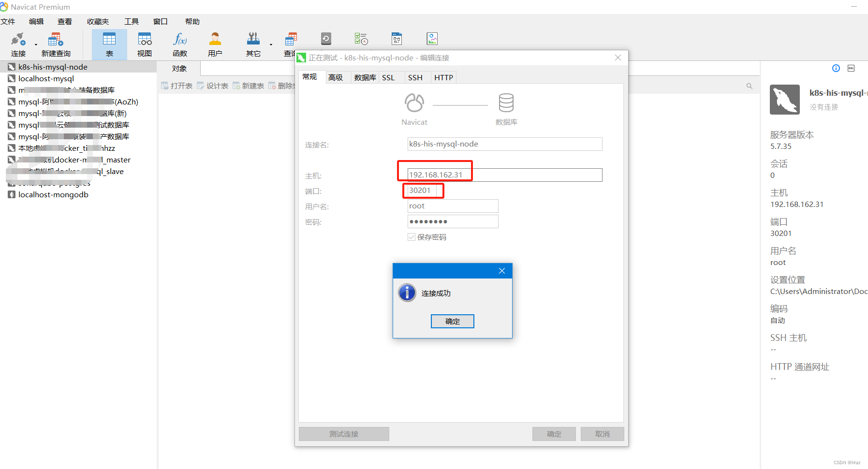Viewport: 868px width, 469px height.
Task: Click the 30201 port value in info panel
Action: 781,234
